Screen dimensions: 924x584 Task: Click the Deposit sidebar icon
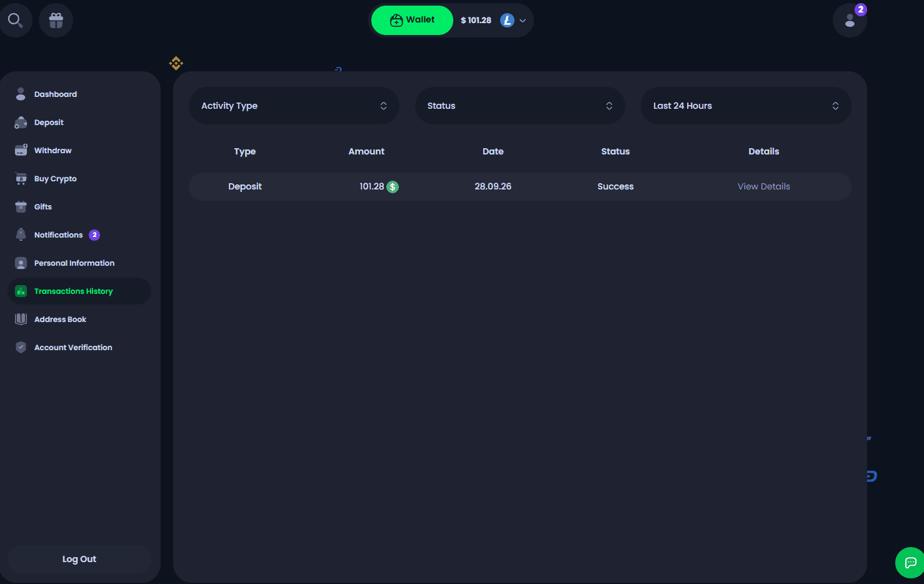(21, 122)
